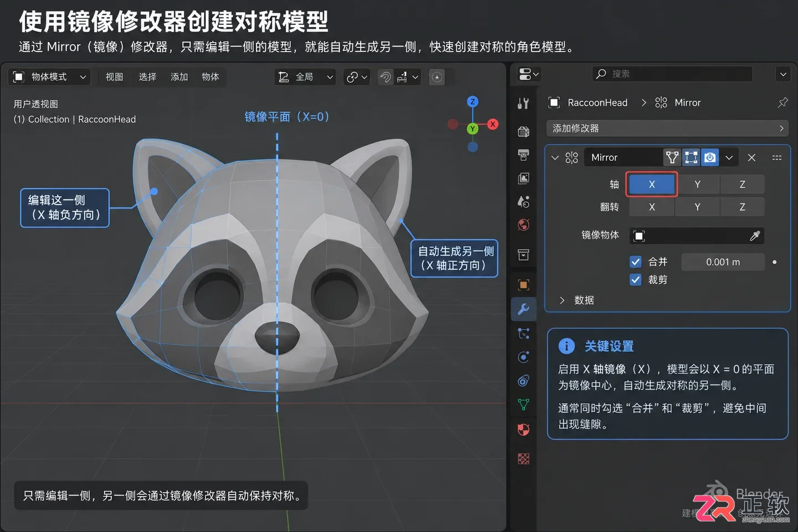Open the Particles properties tab
The image size is (798, 532).
(523, 334)
